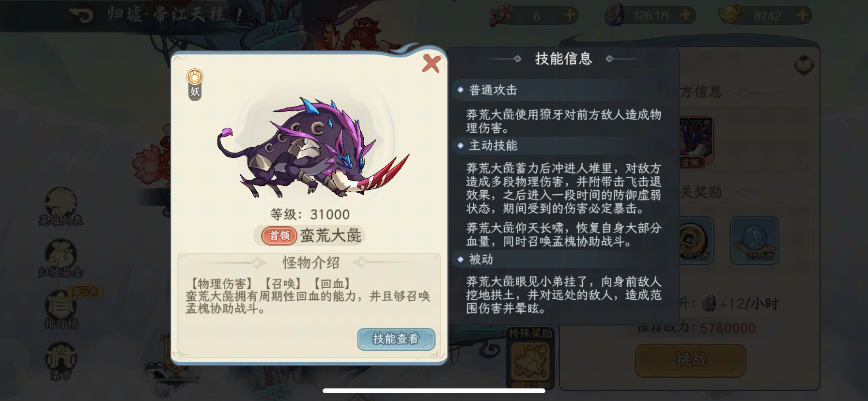Tap the coin reward showing 38.2万
Image resolution: width=868 pixels, height=401 pixels.
[x=695, y=240]
